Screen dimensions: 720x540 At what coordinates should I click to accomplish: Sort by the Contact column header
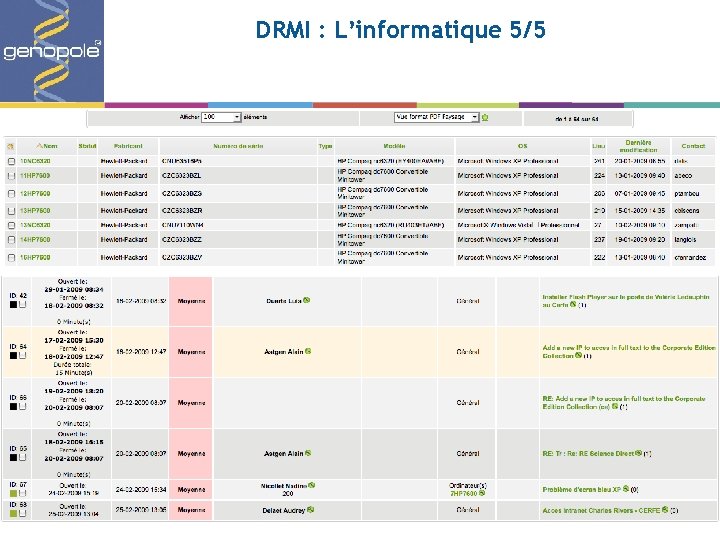693,146
